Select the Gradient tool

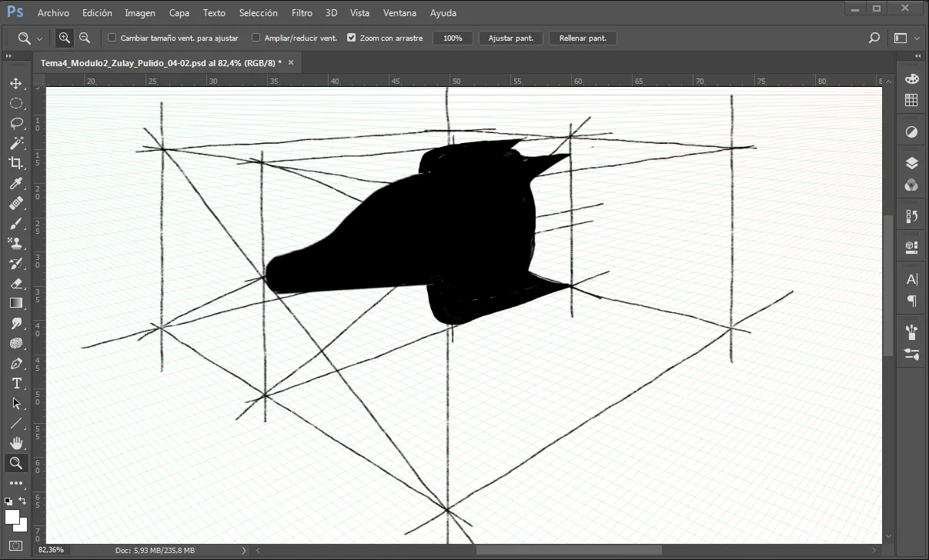pyautogui.click(x=16, y=303)
